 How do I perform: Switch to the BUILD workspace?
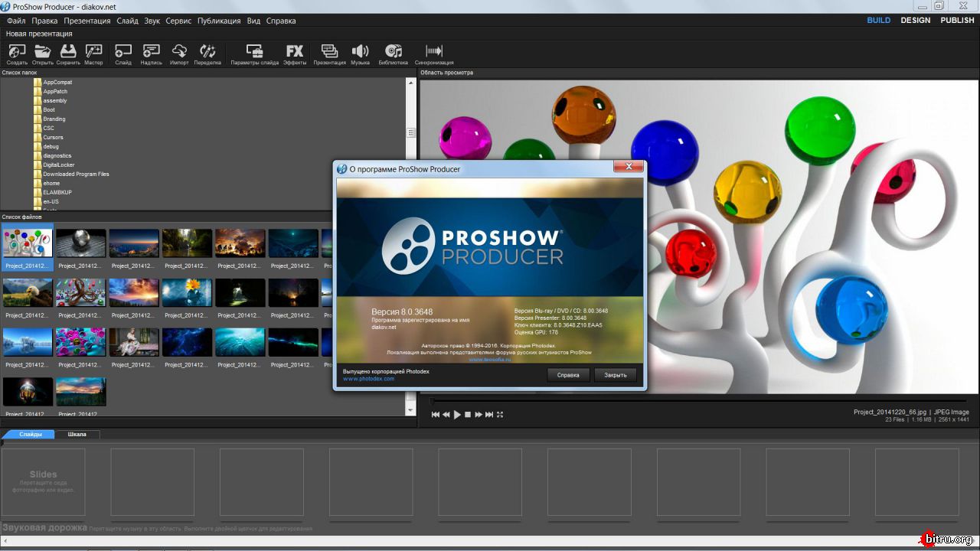coord(879,20)
